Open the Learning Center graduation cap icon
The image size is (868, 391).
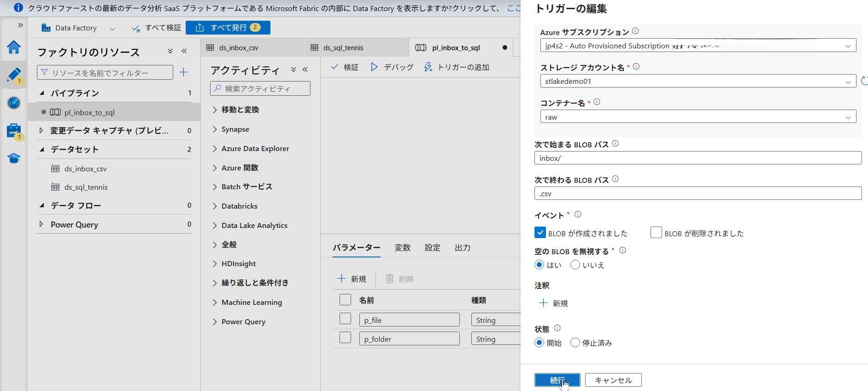(14, 158)
